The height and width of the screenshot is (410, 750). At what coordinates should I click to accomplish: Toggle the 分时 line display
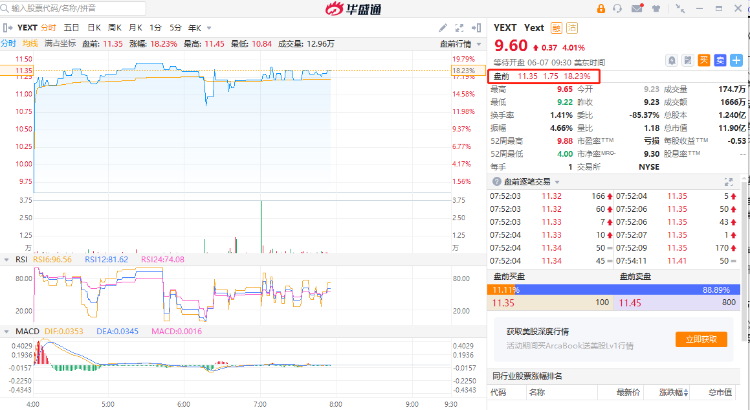[8, 44]
